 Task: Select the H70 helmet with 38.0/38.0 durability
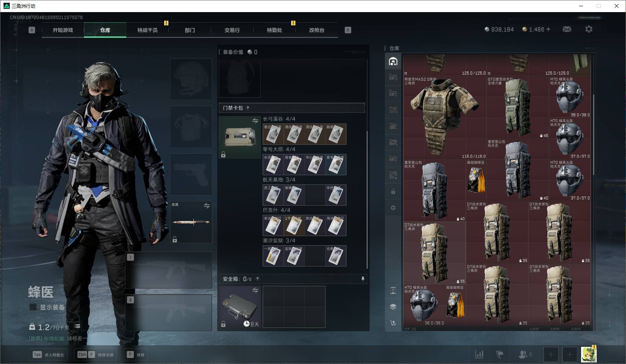tap(570, 96)
